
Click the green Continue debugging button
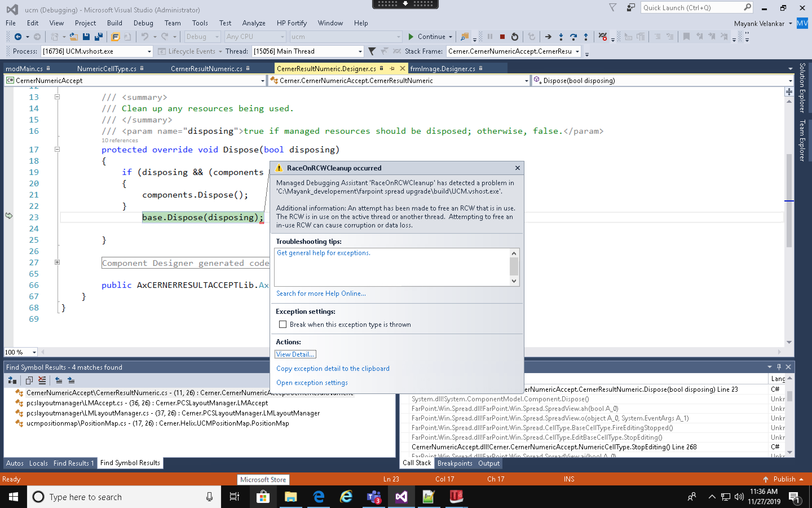pos(427,37)
